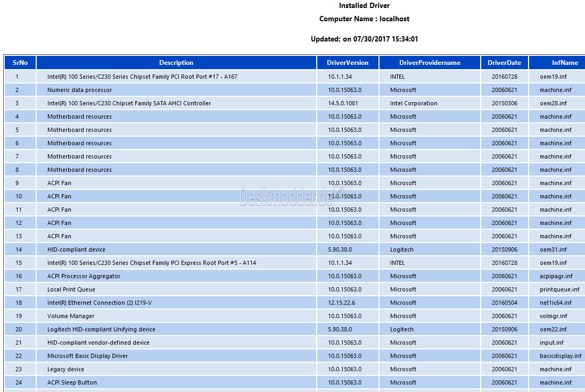Click driver version 14.5.0.1081
Screen dimensions: 585x392
[343, 103]
